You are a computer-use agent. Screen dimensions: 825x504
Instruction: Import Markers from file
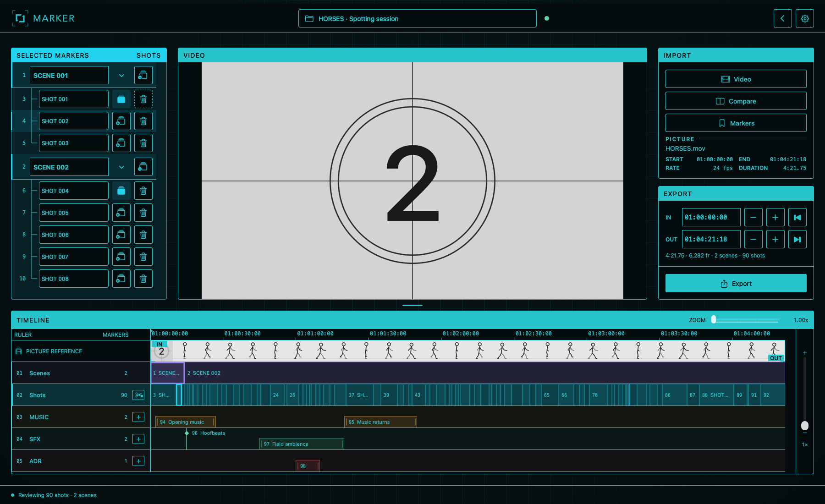pos(736,123)
